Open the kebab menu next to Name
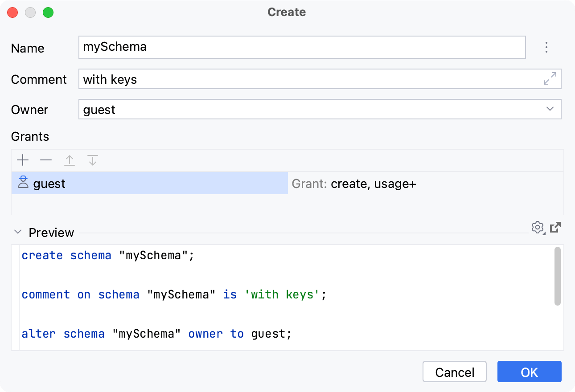Image resolution: width=575 pixels, height=392 pixels. tap(546, 47)
